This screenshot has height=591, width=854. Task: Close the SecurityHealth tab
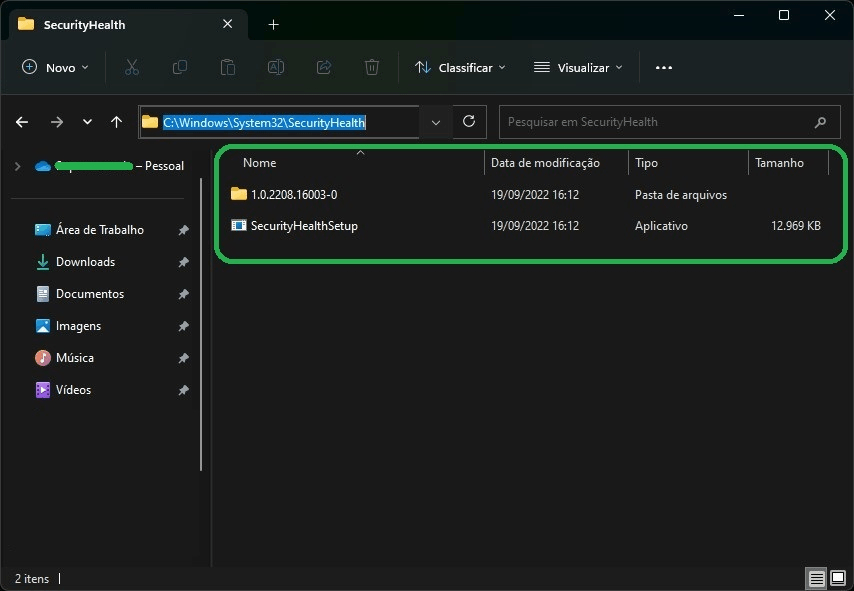(228, 24)
